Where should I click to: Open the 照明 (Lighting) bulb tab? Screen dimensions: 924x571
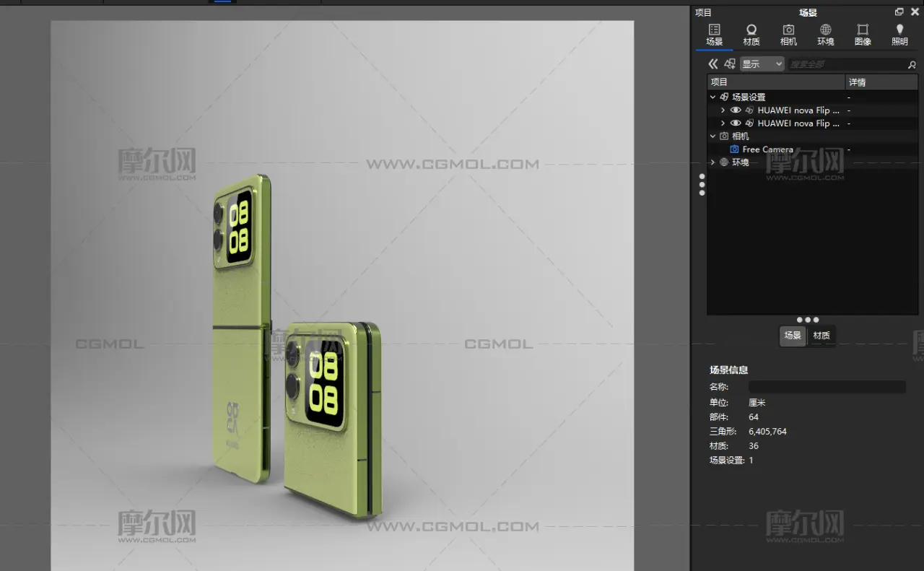(899, 34)
